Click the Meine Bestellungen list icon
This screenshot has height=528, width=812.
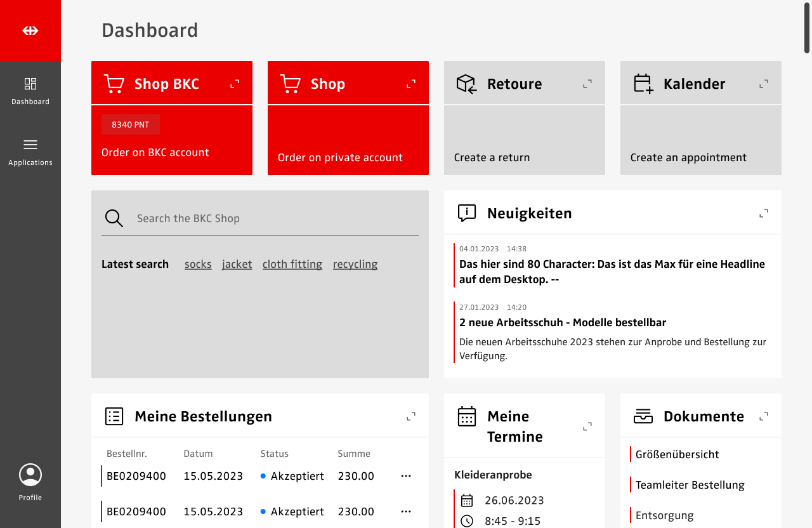click(x=114, y=416)
